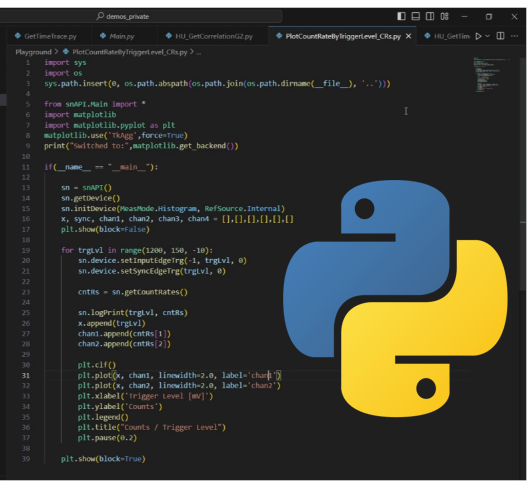Run Python file play icon
Screen dimensions: 531x487
(478, 36)
